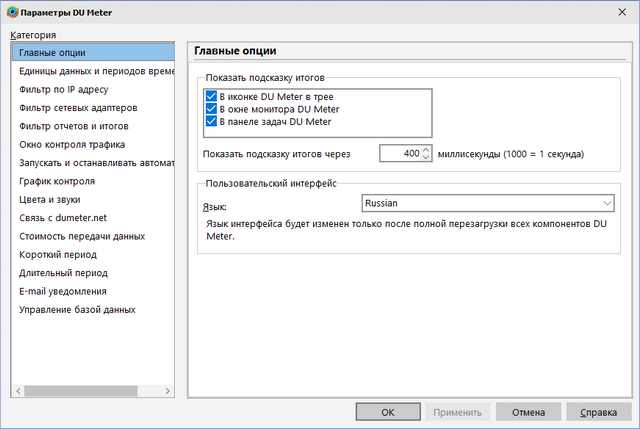This screenshot has height=429, width=640.
Task: Click the DU Meter app icon in title bar
Action: click(x=13, y=12)
